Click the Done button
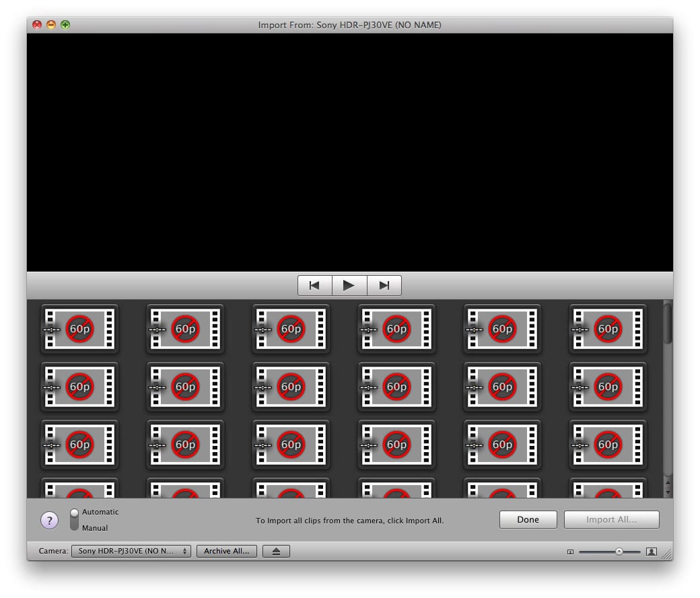 pos(528,519)
